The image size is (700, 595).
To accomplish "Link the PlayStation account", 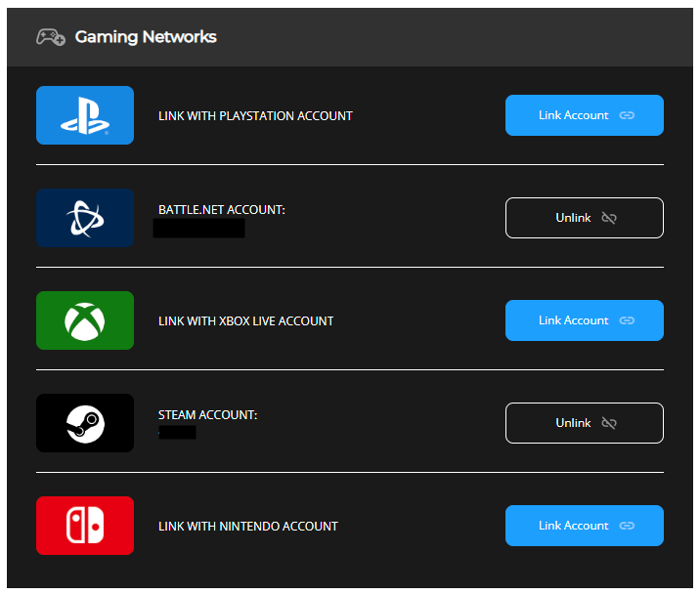I will pos(585,115).
